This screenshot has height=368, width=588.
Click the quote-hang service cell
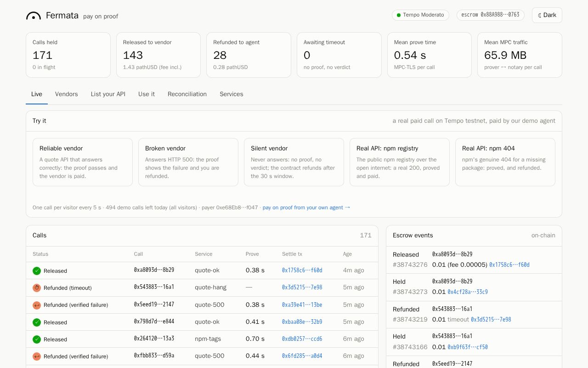pos(210,287)
